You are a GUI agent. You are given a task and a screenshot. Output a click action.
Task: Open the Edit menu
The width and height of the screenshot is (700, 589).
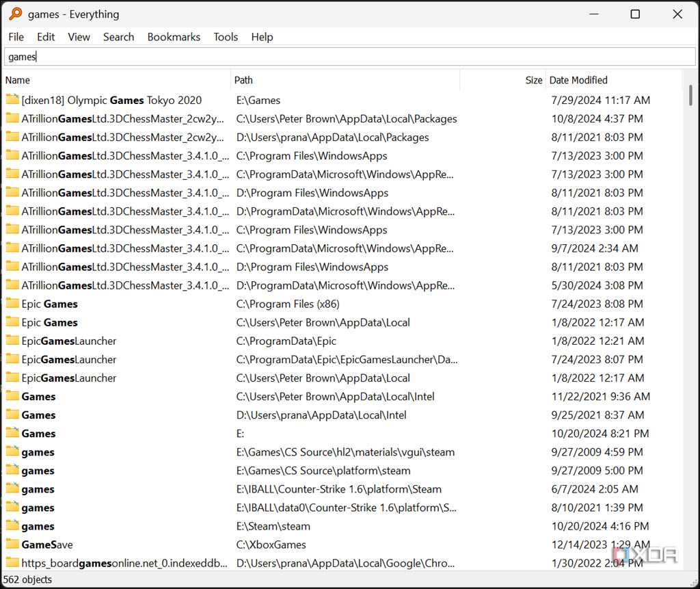[x=46, y=37]
